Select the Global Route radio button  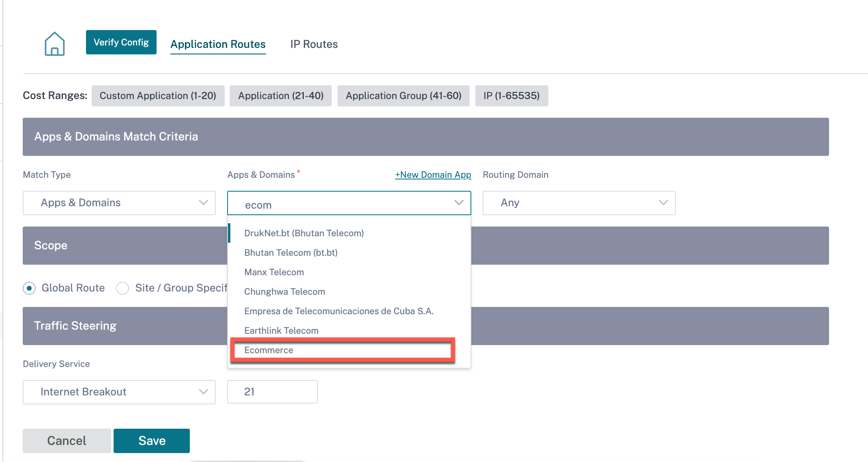click(x=29, y=288)
